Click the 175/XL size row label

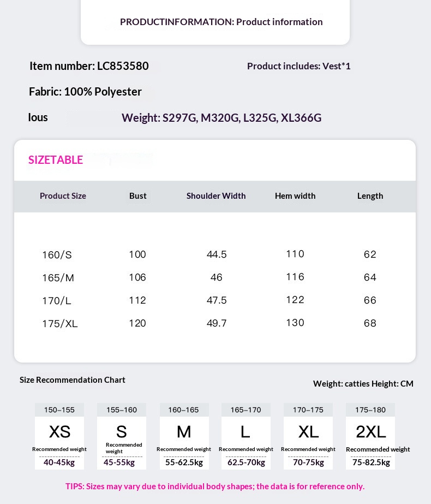point(60,324)
